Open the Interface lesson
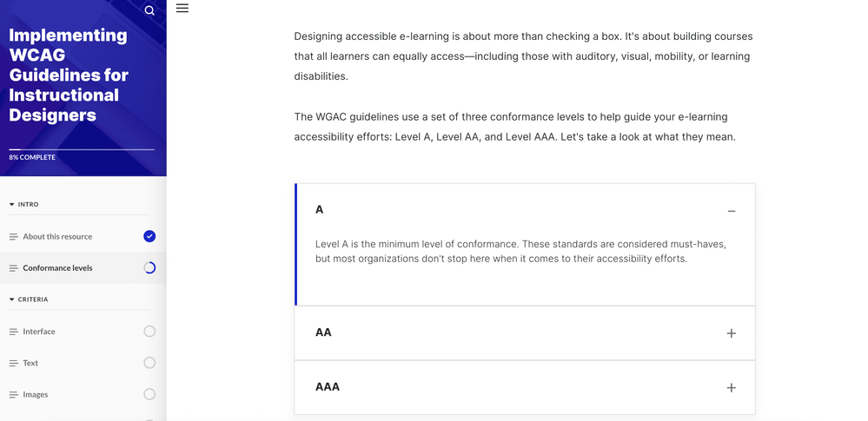Screen dimensions: 868x421 39,332
